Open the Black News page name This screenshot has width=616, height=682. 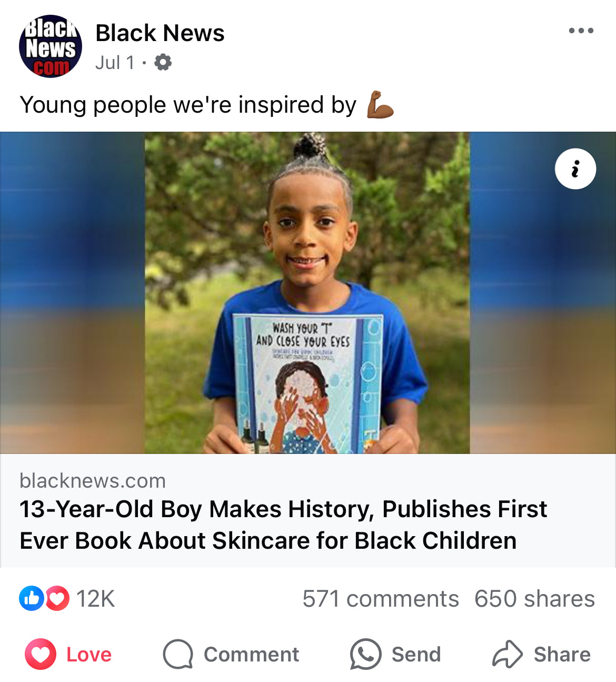click(160, 33)
